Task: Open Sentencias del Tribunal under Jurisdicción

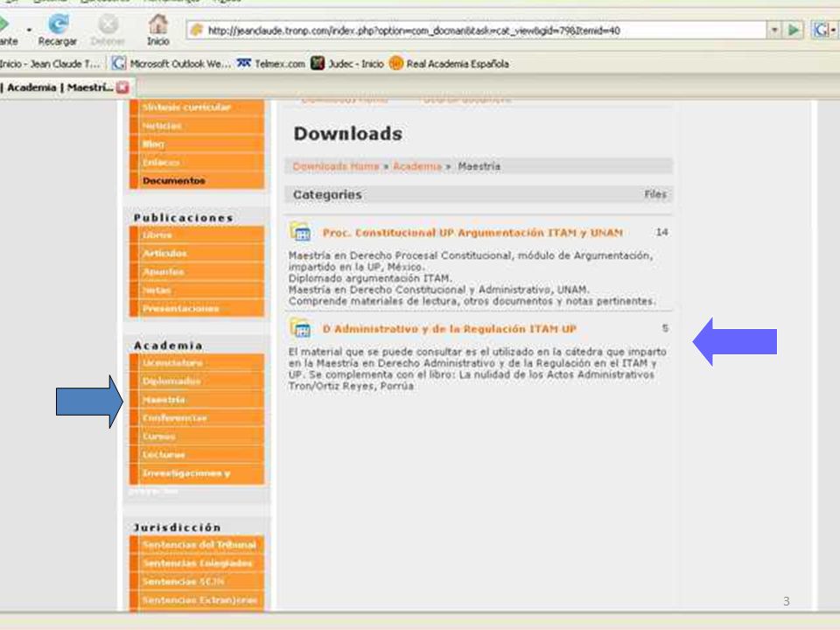Action: 197,544
